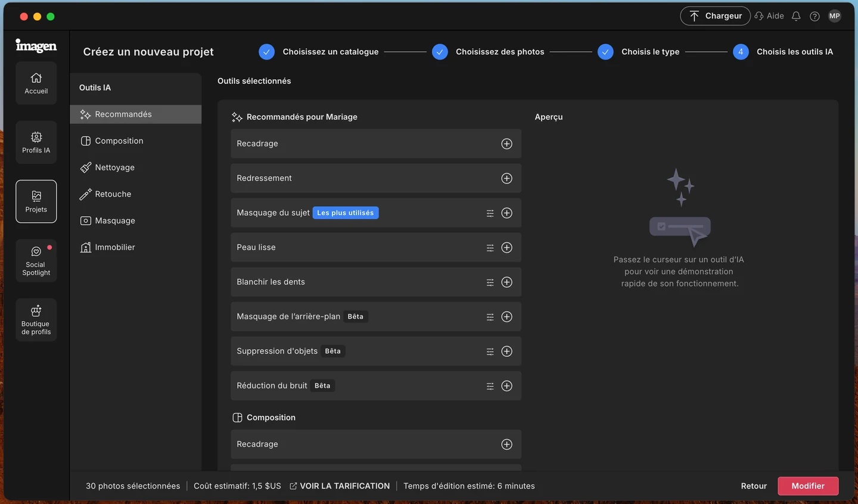
Task: Click the Les plus utilisés badge
Action: 346,213
